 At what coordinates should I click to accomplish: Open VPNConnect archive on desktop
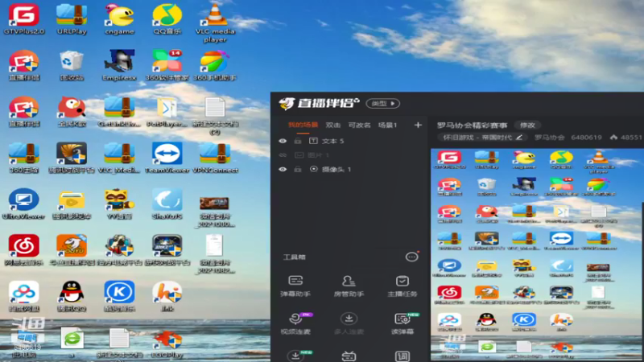pos(215,158)
